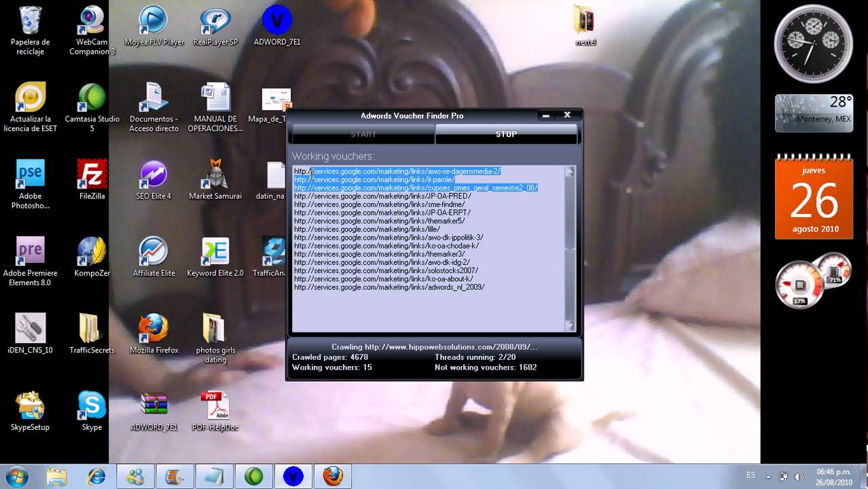Viewport: 868px width, 489px height.
Task: Open Moyea FLV Player shortcut
Action: 153,26
